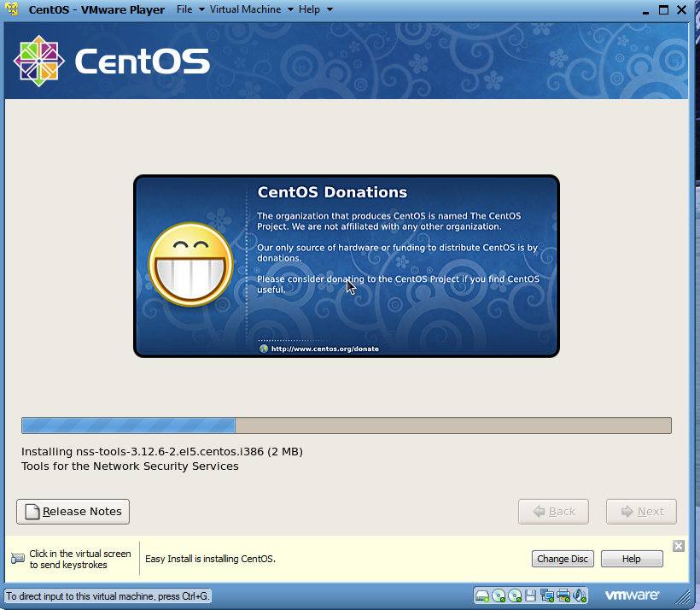Open the Release Notes
The image size is (700, 610).
point(73,512)
